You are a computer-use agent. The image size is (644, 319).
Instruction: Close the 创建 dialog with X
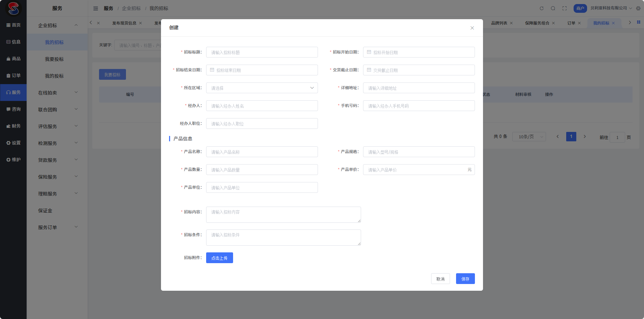[472, 28]
